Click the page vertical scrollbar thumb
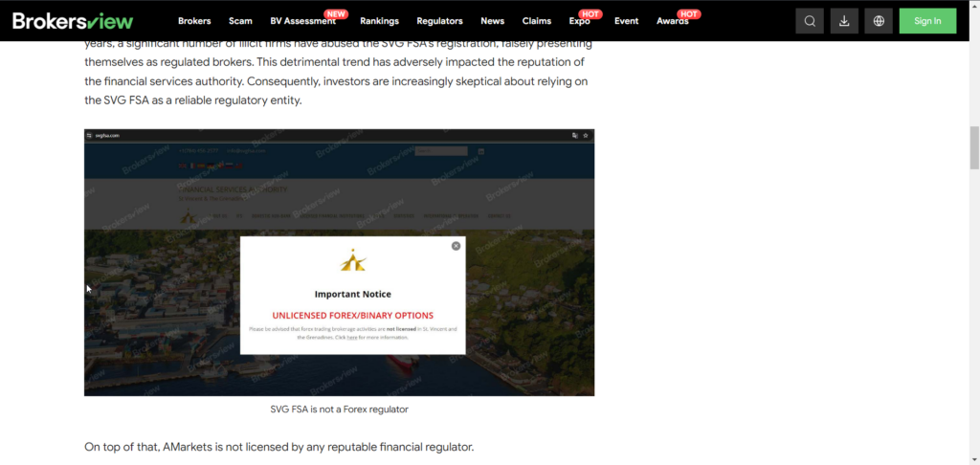This screenshot has height=465, width=980. click(973, 147)
